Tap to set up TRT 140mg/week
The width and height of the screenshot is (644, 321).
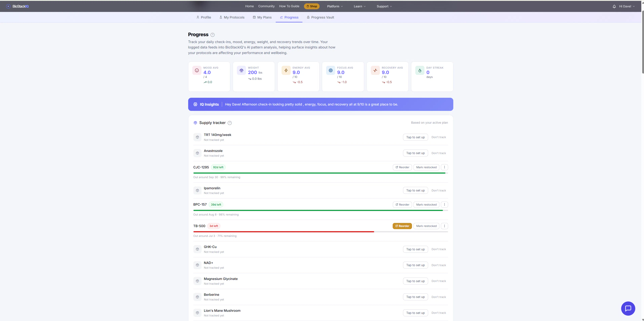[x=415, y=137]
